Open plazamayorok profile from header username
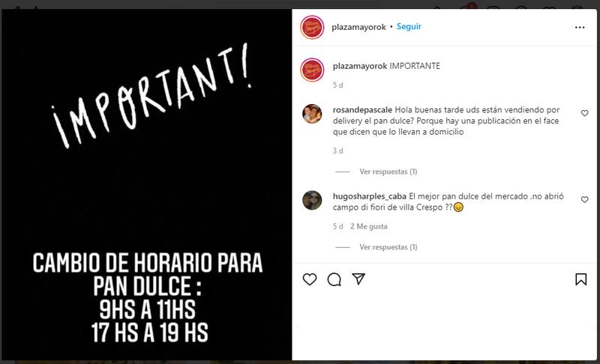 (x=358, y=27)
